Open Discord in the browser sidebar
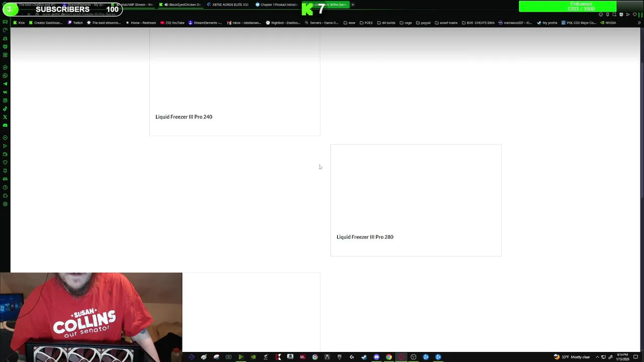This screenshot has height=362, width=644. tap(6, 125)
